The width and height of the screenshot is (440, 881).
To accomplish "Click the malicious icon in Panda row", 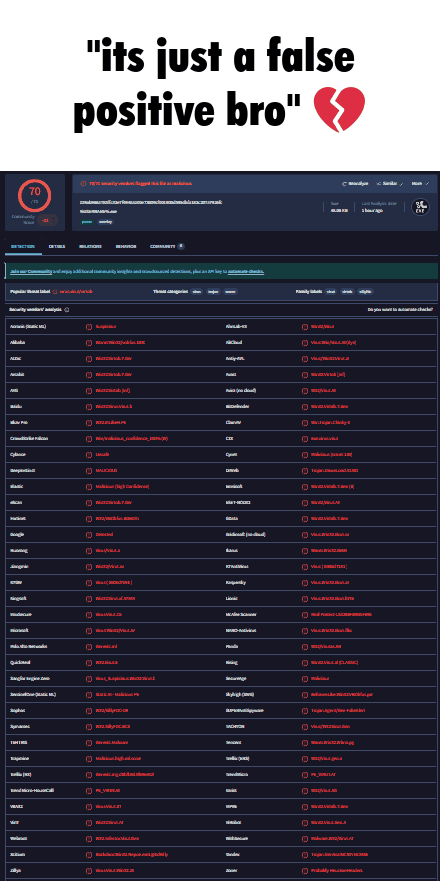I will pyautogui.click(x=305, y=646).
